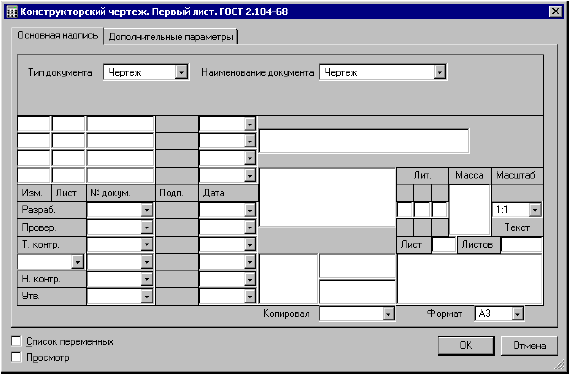Open the Разраб. name dropdown

pyautogui.click(x=146, y=210)
